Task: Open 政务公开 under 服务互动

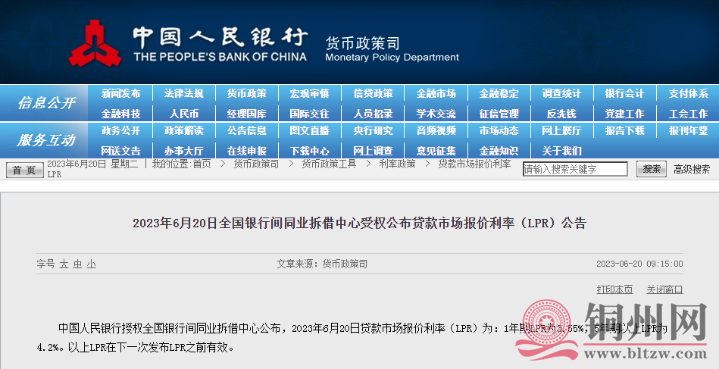Action: coord(121,131)
